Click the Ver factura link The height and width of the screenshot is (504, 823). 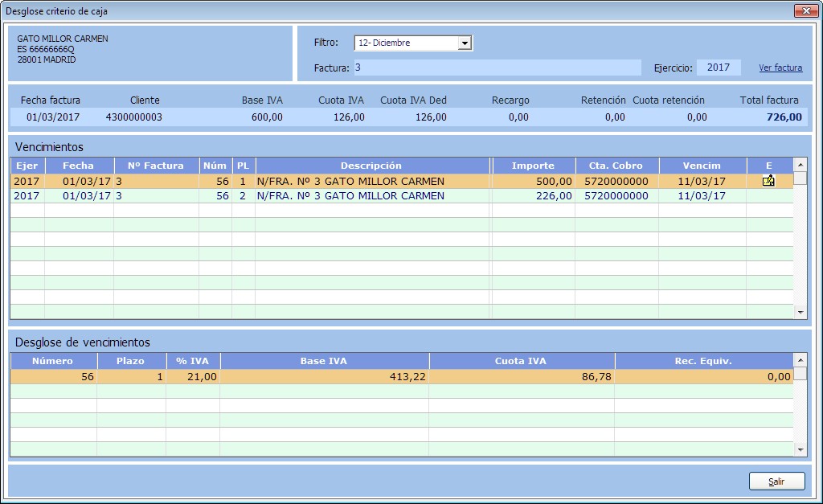tap(780, 68)
